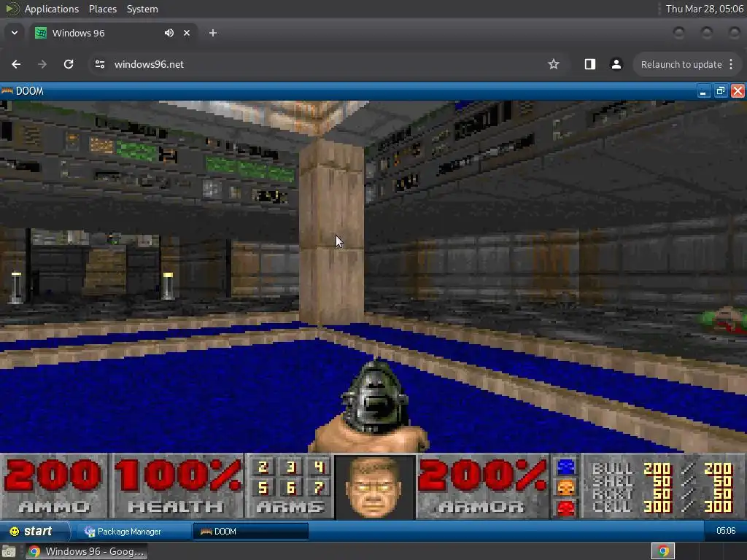This screenshot has width=747, height=560.
Task: Close the Windows 96 browser tab
Action: point(187,33)
